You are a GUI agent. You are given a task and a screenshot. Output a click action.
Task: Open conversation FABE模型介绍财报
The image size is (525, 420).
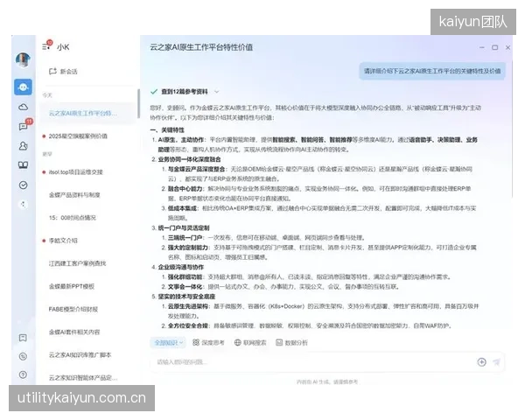(73, 309)
